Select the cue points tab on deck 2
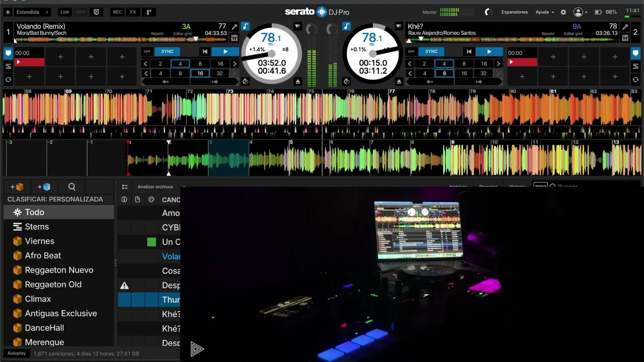The image size is (644, 362). 636,53
